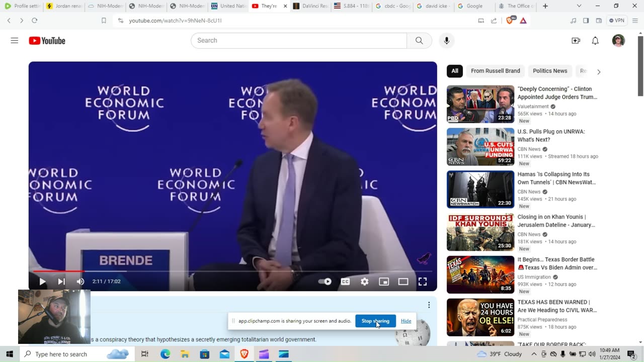This screenshot has height=362, width=644.
Task: Toggle theater mode
Action: point(403,282)
